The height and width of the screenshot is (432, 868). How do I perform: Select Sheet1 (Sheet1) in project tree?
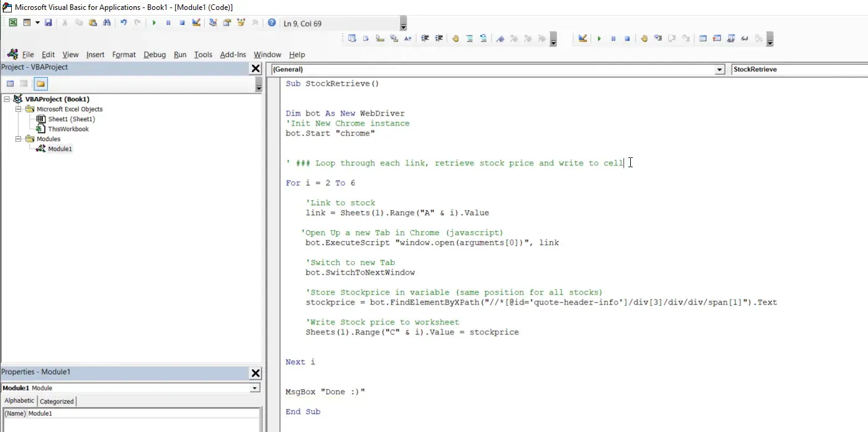pyautogui.click(x=71, y=119)
